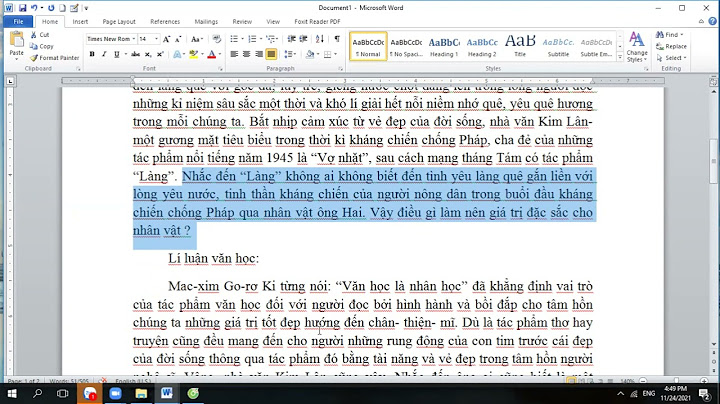Align text to the right
This screenshot has width=720, height=404.
[x=259, y=54]
